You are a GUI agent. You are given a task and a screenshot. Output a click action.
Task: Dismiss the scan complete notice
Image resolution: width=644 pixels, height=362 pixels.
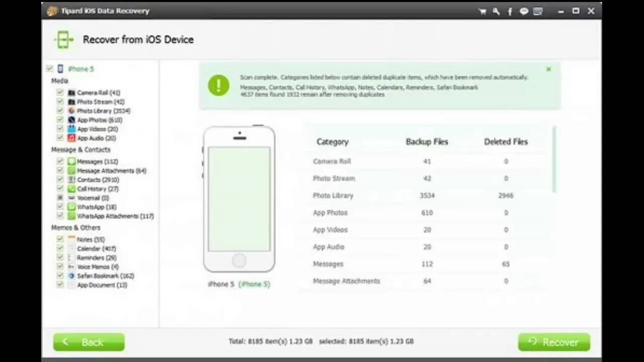tap(548, 69)
